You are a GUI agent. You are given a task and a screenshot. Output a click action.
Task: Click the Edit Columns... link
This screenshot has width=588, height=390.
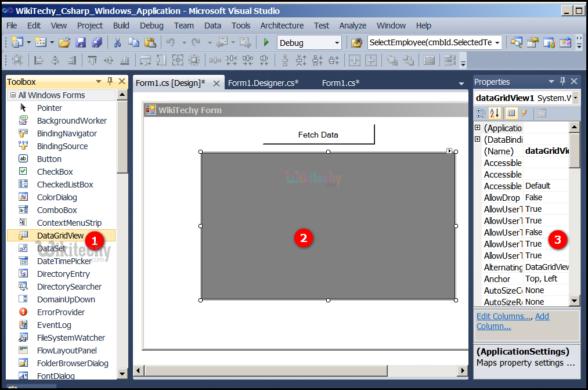[503, 316]
